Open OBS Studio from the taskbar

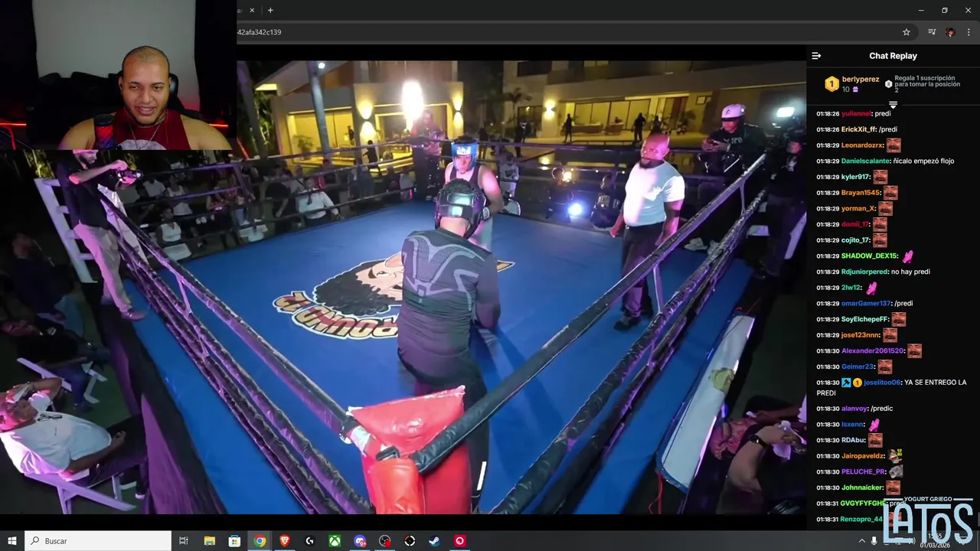coord(384,541)
